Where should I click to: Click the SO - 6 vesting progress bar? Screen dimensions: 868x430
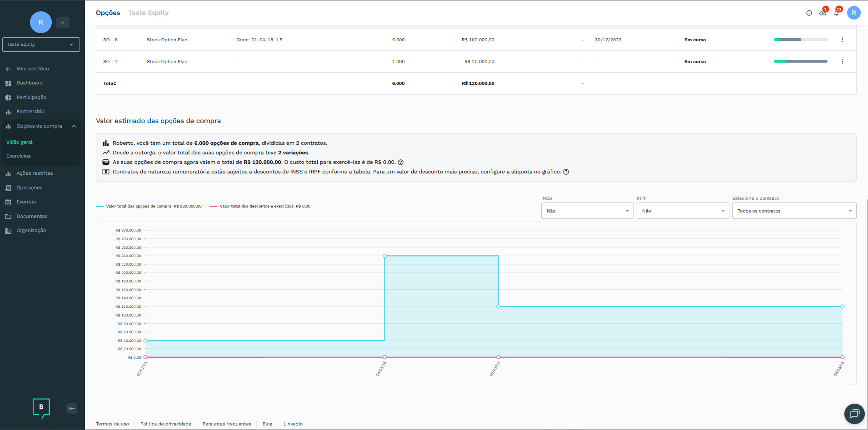coord(800,40)
